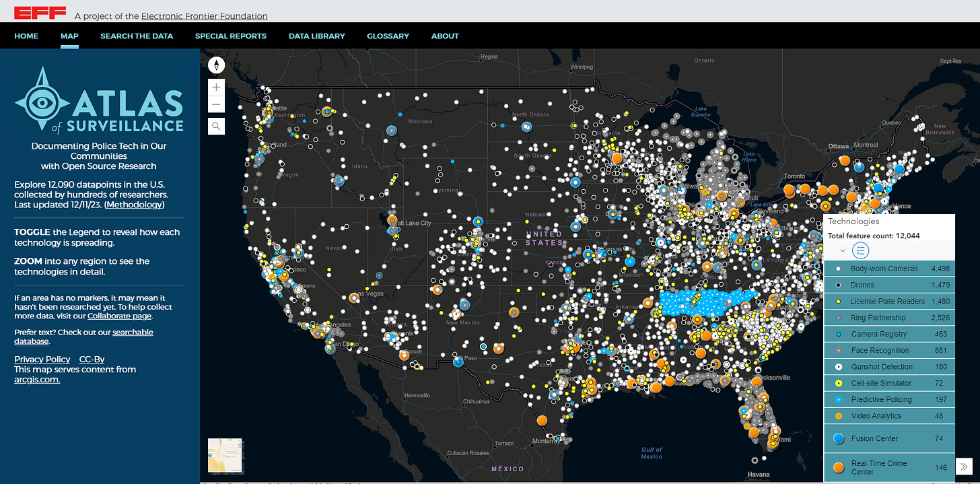Toggle the Body-worn Cameras layer
This screenshot has height=484, width=980.
click(x=889, y=269)
